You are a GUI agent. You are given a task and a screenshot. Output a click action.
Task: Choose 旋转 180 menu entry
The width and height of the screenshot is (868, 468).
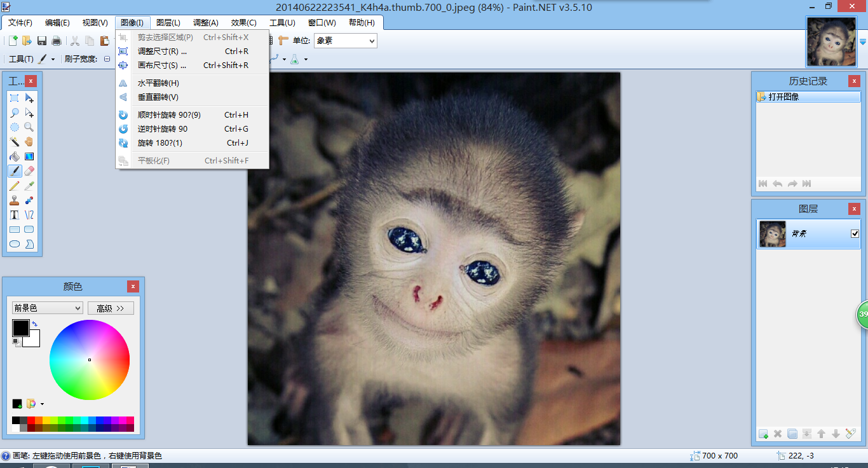pyautogui.click(x=193, y=143)
